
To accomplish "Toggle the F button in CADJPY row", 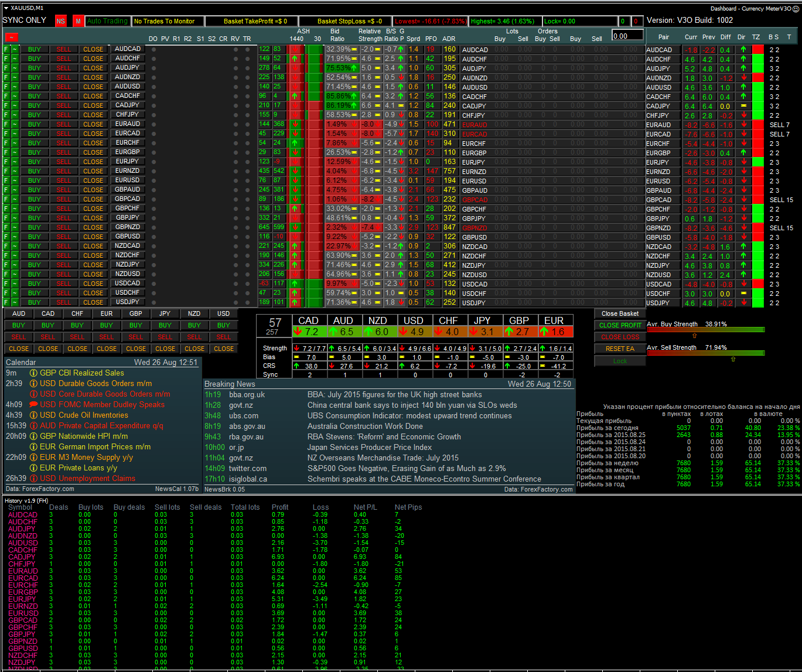I will [x=6, y=105].
